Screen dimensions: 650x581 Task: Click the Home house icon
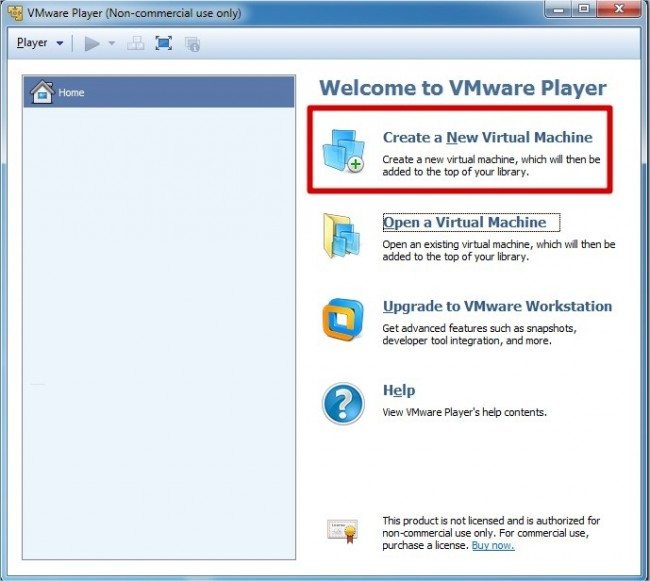pos(42,92)
